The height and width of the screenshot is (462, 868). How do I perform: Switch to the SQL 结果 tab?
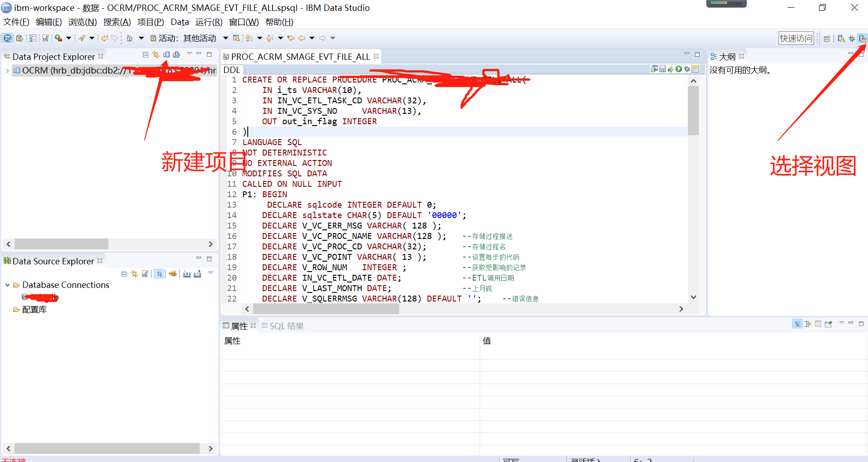tap(286, 326)
